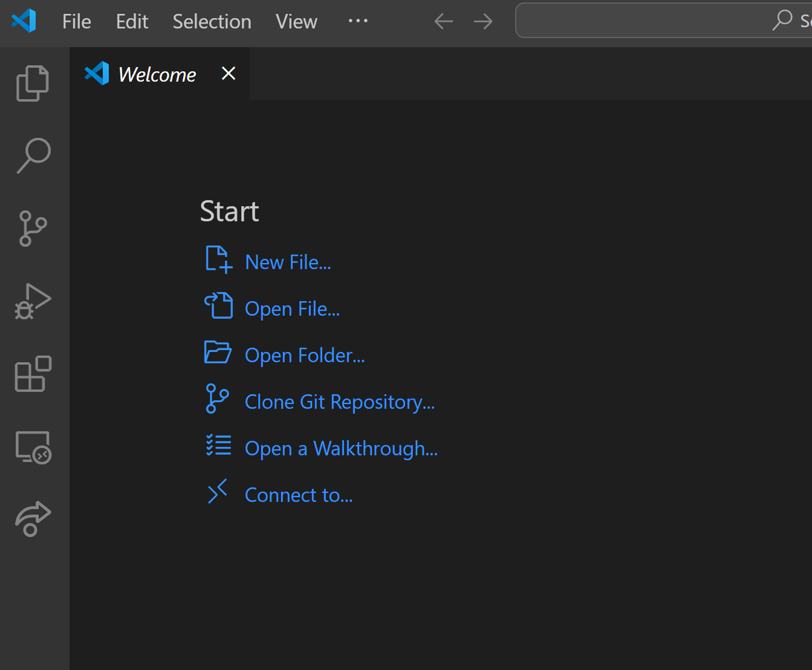The width and height of the screenshot is (812, 670).
Task: Open the Live Share view icon
Action: tap(33, 519)
